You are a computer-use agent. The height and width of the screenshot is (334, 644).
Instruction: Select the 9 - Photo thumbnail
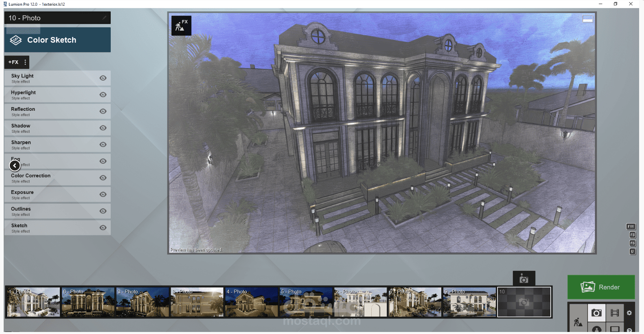pyautogui.click(x=469, y=302)
